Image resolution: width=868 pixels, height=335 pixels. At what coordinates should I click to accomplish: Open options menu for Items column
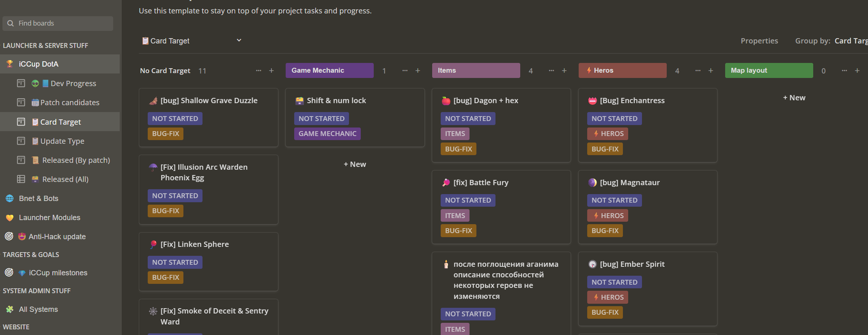click(551, 71)
